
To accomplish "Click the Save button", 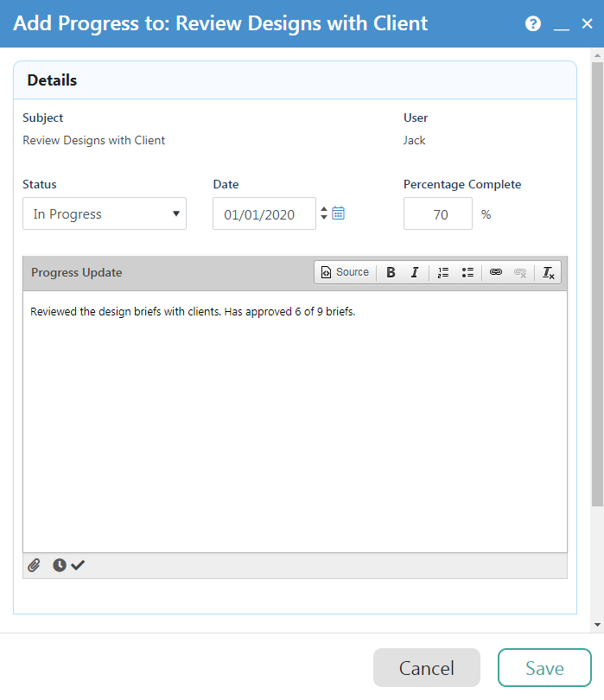I will 544,668.
